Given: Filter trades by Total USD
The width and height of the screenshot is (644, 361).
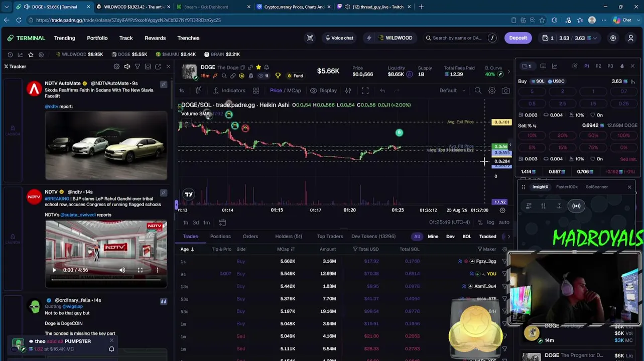Looking at the screenshot, I should coord(365,249).
